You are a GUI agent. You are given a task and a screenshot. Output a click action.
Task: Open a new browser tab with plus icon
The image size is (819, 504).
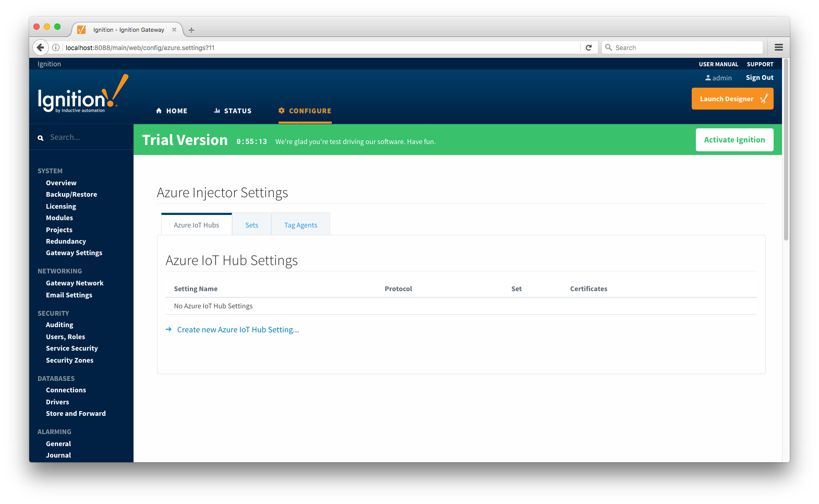191,30
